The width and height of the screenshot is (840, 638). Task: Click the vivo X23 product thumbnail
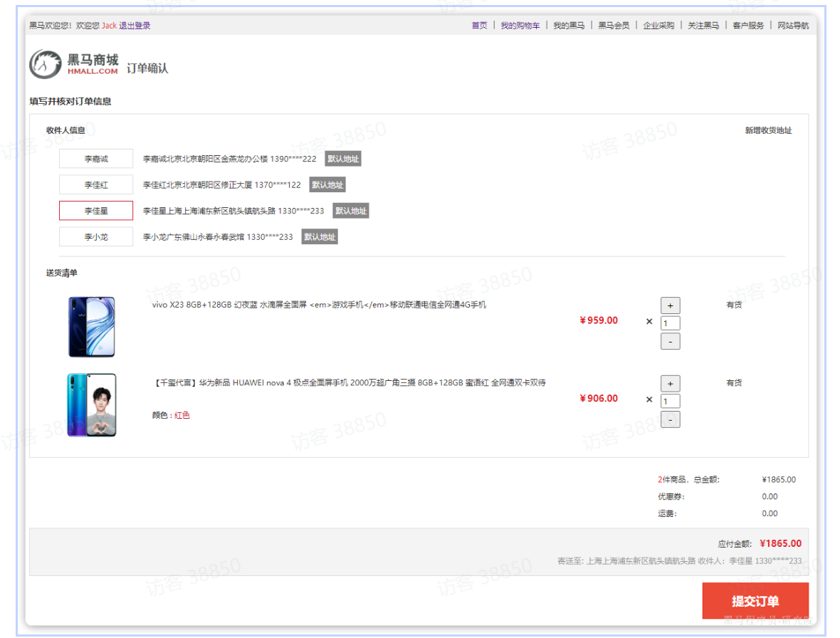[x=92, y=327]
